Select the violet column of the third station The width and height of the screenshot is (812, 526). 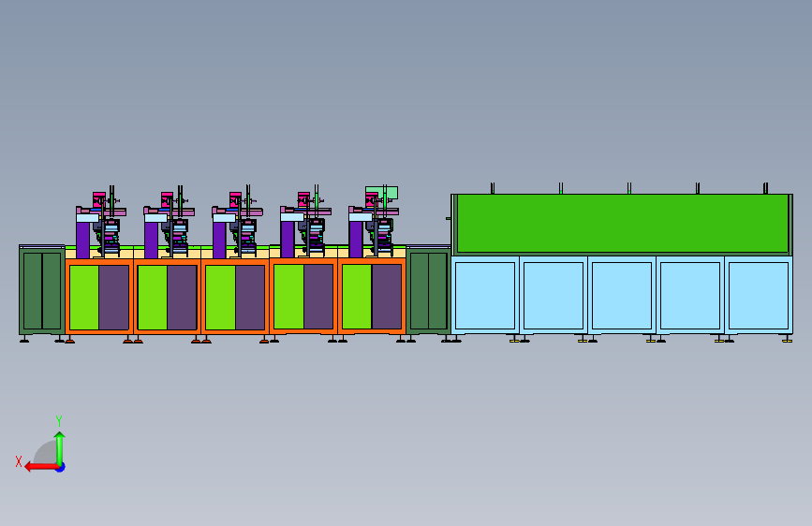coord(219,241)
